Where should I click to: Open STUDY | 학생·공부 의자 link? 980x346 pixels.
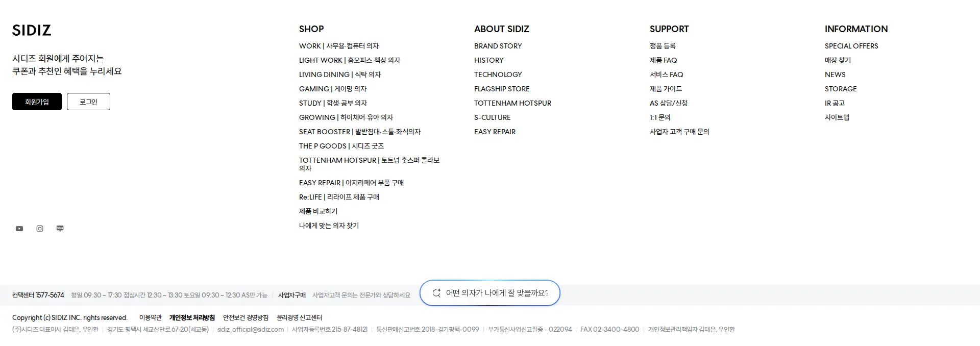coord(333,103)
